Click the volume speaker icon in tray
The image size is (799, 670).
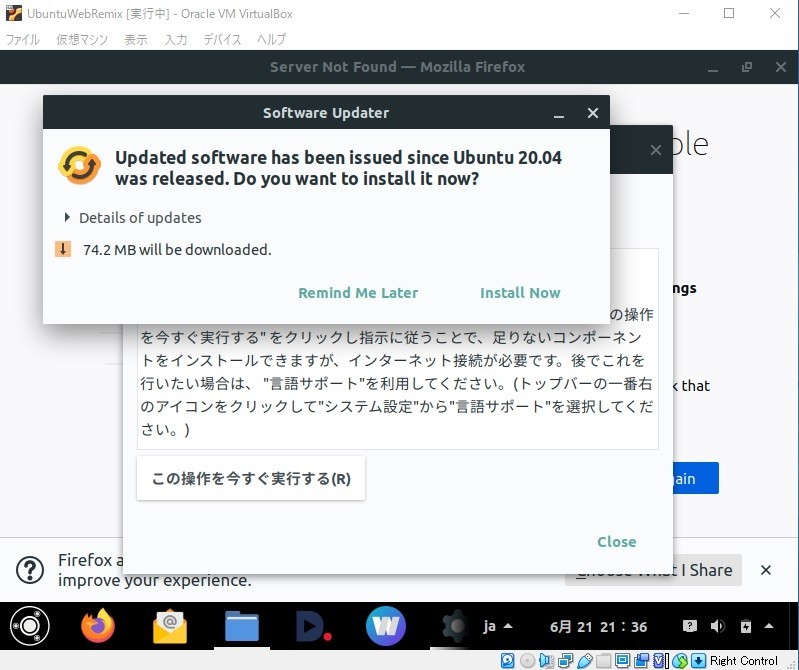coord(717,626)
